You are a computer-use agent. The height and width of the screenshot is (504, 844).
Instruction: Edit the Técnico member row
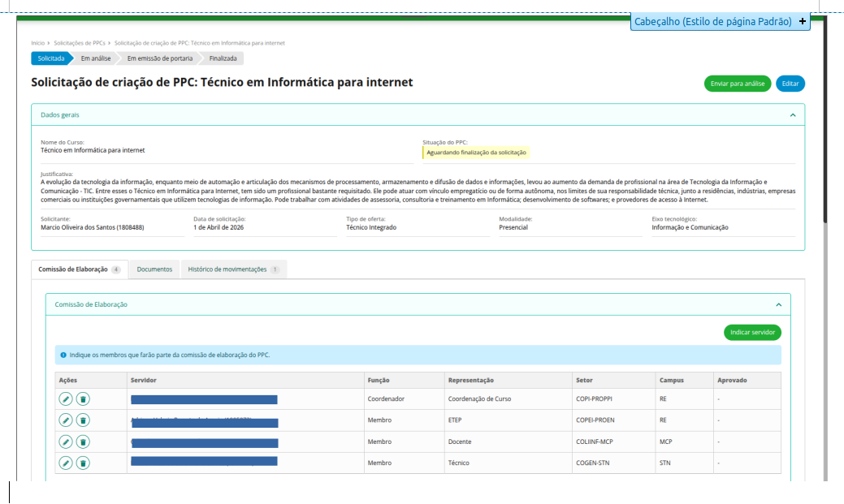66,463
